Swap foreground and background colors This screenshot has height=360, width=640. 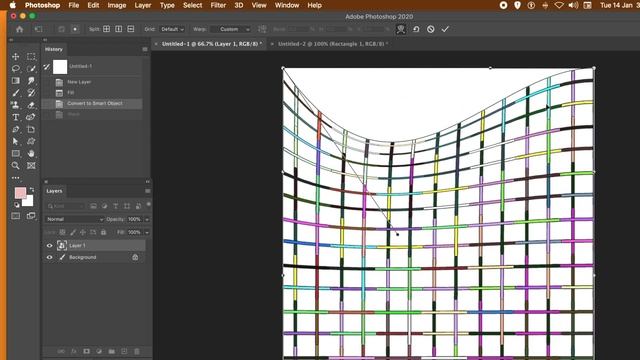[x=32, y=190]
